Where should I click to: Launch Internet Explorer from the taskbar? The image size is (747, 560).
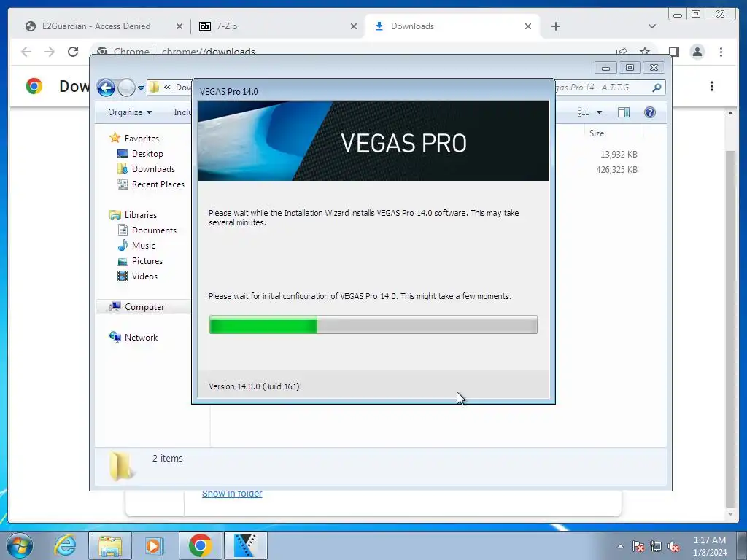point(65,545)
